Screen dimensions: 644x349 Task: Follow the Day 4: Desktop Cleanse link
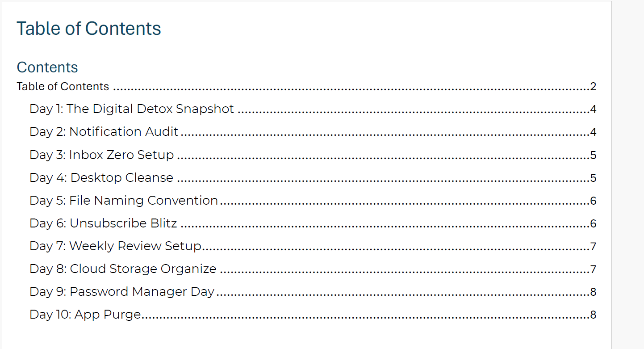pos(101,178)
